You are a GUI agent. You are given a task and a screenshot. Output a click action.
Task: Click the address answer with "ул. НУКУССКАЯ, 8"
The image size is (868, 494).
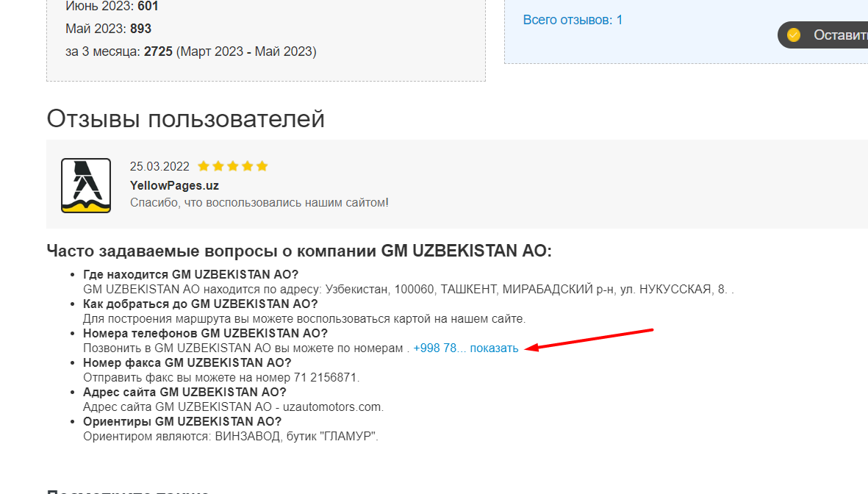click(408, 290)
